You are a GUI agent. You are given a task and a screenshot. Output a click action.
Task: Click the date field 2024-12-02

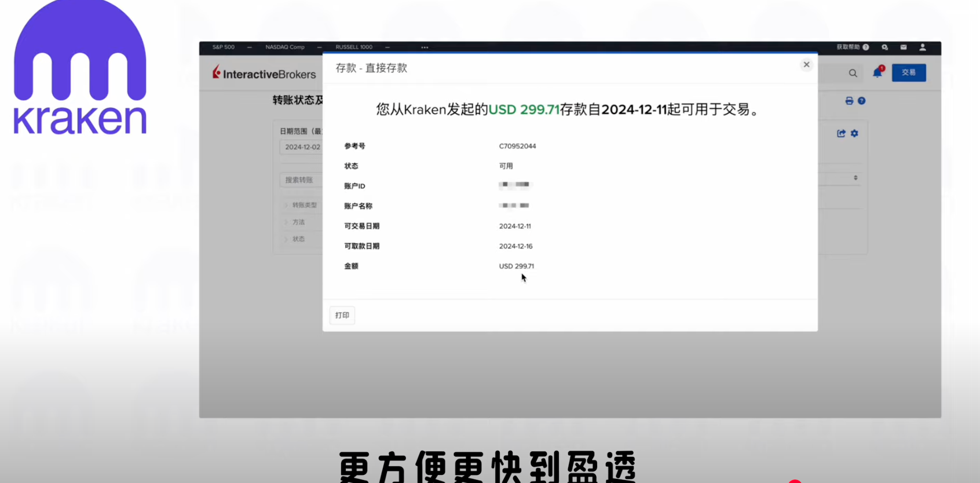301,147
